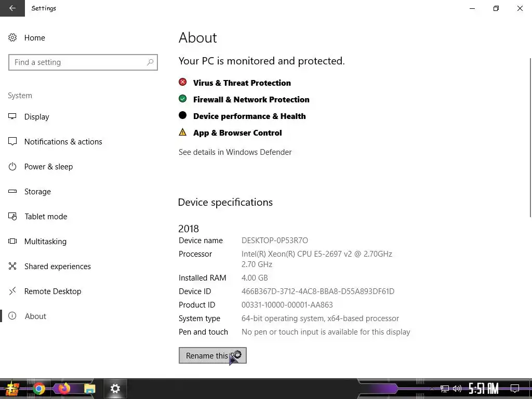Click the About info circle icon

click(12, 316)
